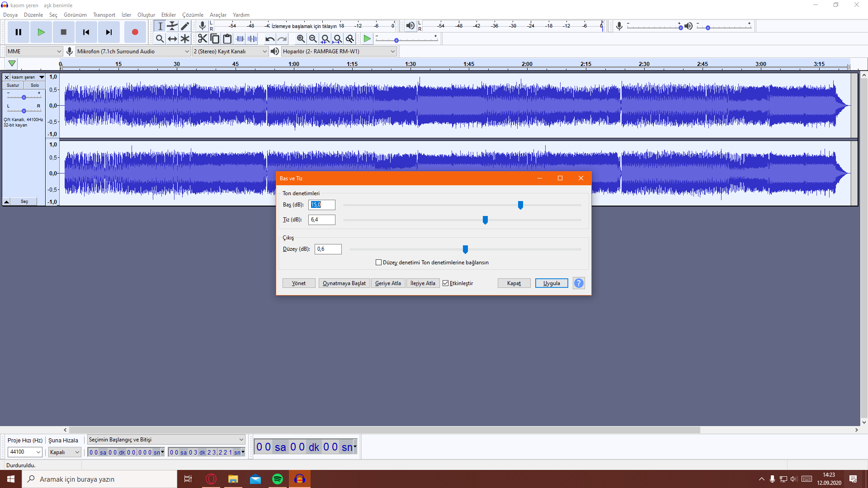Click the Bas (dB) slider handle
This screenshot has height=488, width=868.
pyautogui.click(x=520, y=205)
